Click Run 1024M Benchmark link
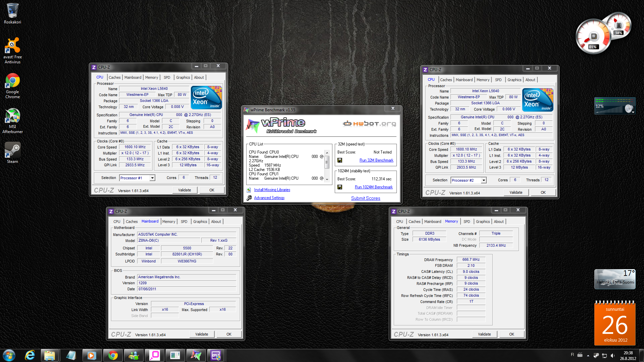644x362 pixels. [x=374, y=187]
